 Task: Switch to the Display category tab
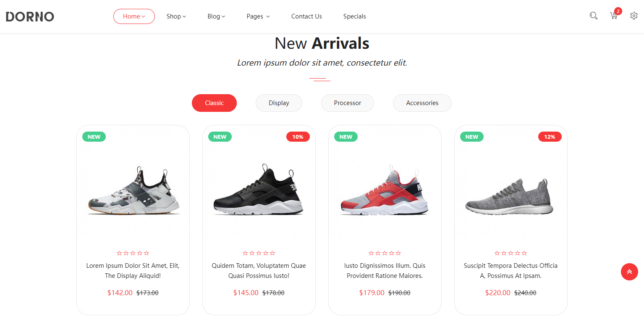pos(279,103)
